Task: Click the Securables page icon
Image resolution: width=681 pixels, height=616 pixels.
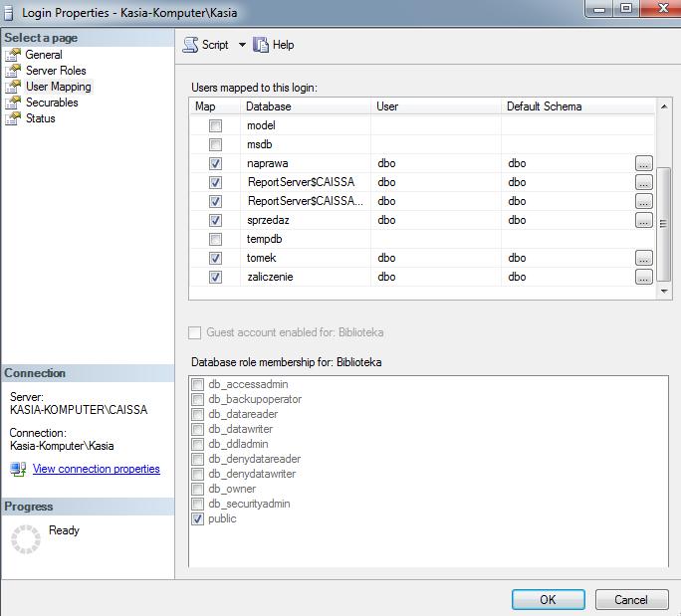Action: pyautogui.click(x=13, y=103)
